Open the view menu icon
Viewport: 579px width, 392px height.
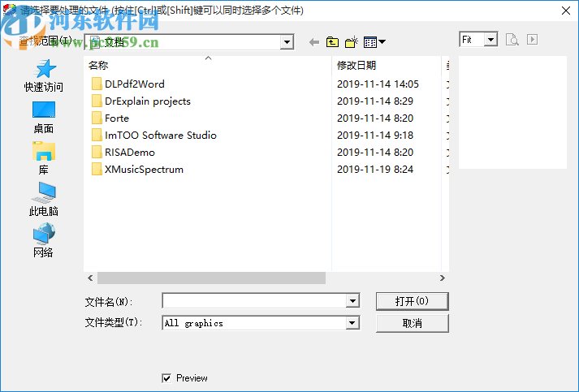[374, 42]
